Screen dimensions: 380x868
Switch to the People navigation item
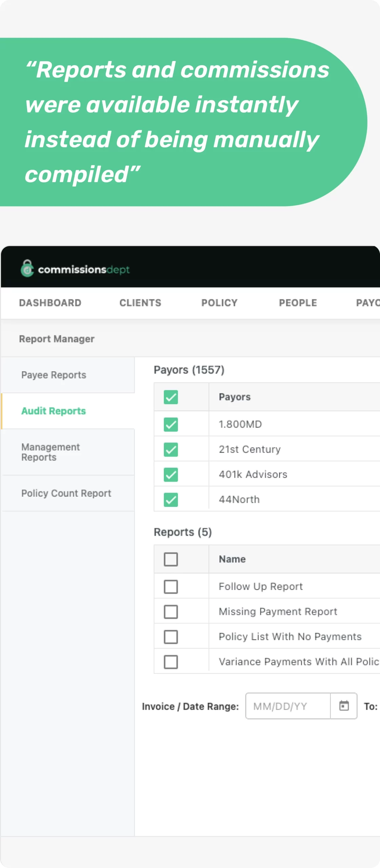pyautogui.click(x=298, y=303)
